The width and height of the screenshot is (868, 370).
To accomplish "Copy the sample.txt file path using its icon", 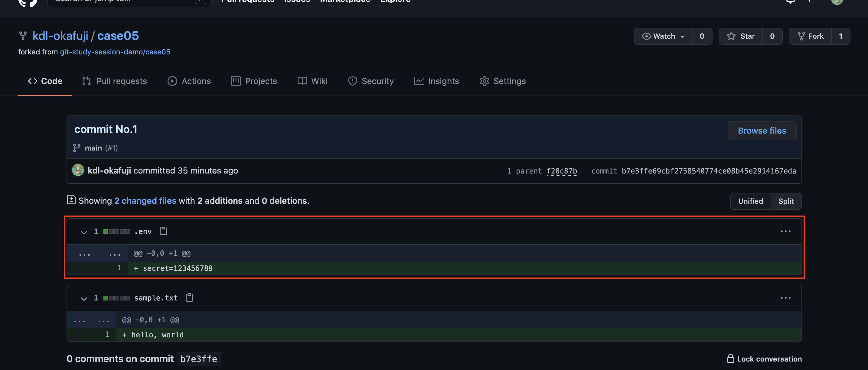I will pos(189,298).
